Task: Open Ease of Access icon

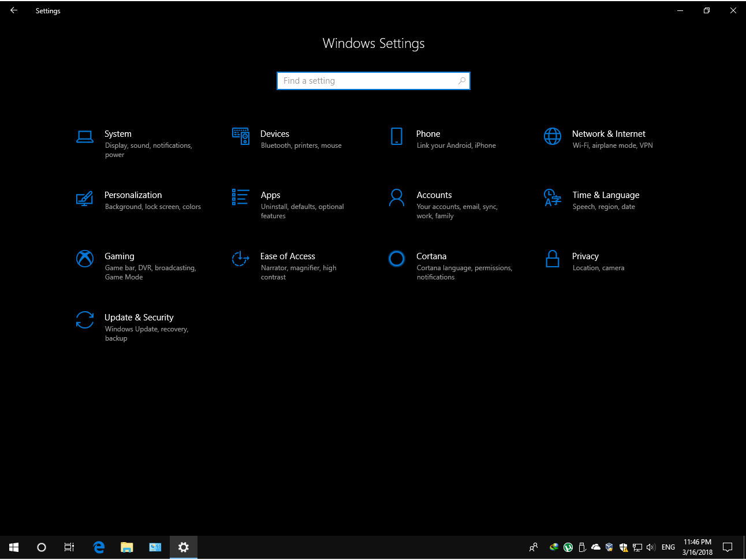Action: click(241, 259)
